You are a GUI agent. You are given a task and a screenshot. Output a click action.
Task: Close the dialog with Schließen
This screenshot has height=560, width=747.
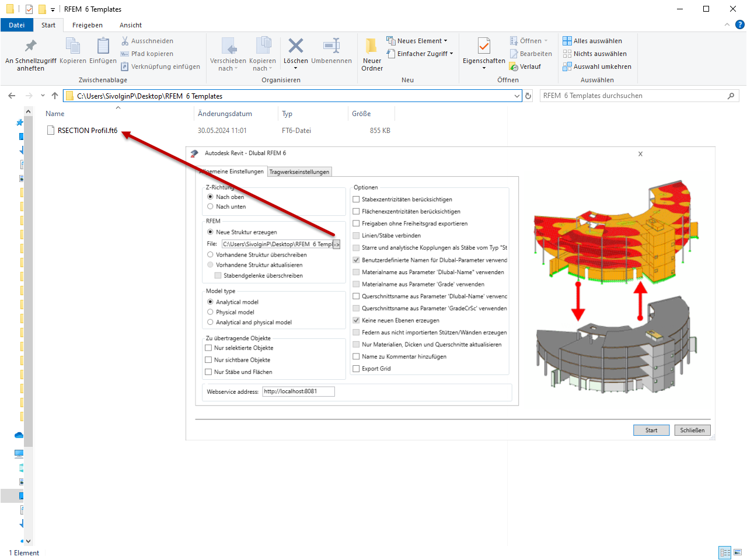(692, 430)
